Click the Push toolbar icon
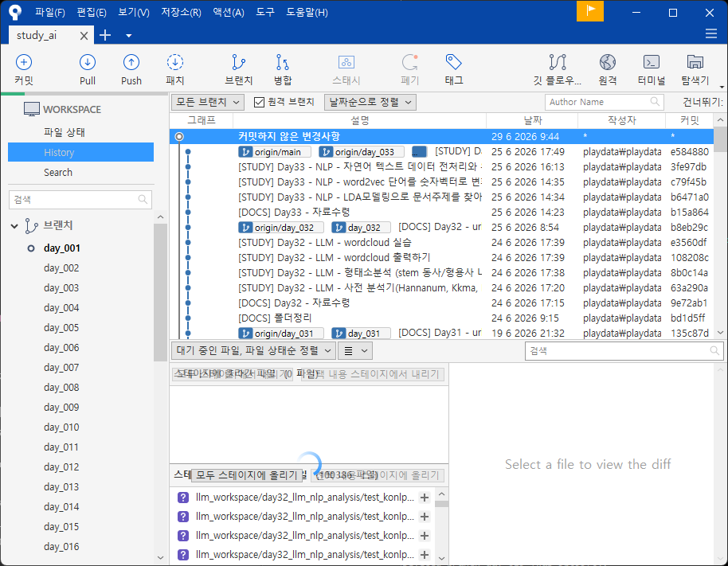728x566 pixels. (131, 62)
